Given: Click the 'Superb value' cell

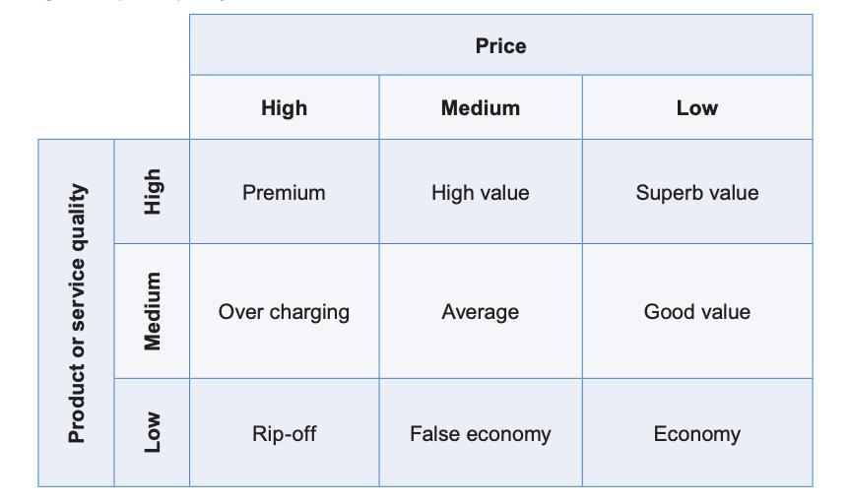Looking at the screenshot, I should pyautogui.click(x=696, y=192).
